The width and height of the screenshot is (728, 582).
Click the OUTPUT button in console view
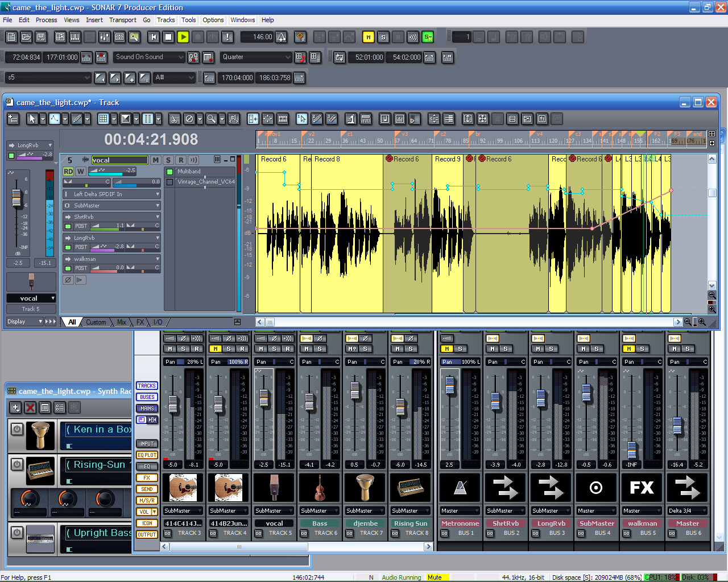(147, 535)
